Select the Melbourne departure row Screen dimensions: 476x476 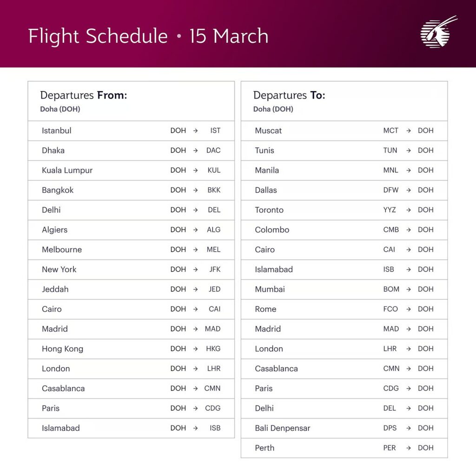(x=131, y=250)
